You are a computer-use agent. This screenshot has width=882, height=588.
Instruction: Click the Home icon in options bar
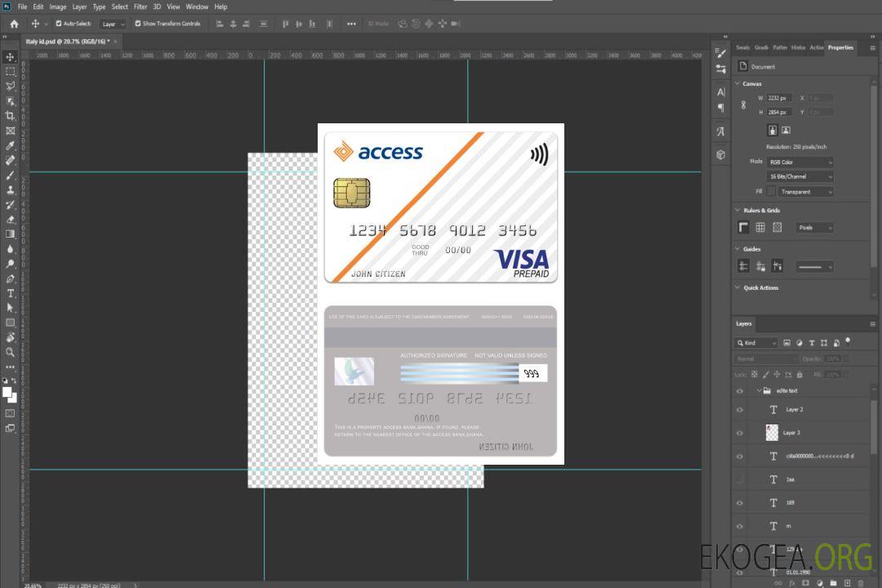[x=14, y=24]
